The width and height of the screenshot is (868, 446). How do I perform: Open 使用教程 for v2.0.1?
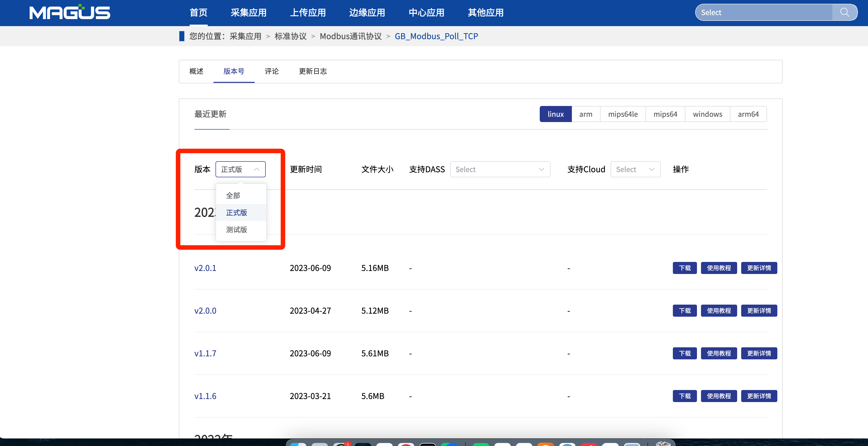[x=719, y=268]
